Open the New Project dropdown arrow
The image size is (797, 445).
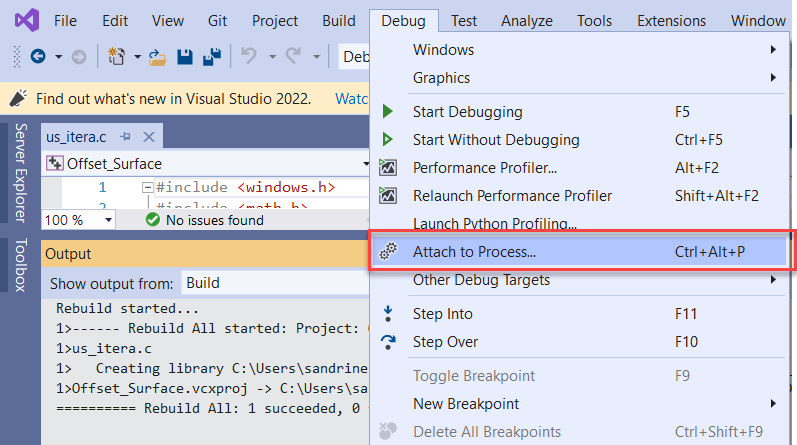pos(137,57)
